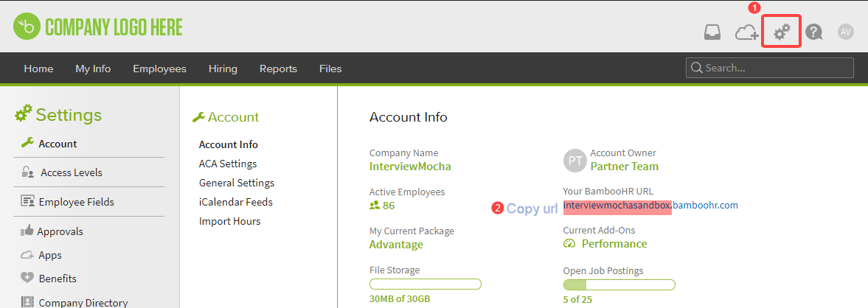Click the active employees people icon

pyautogui.click(x=375, y=206)
